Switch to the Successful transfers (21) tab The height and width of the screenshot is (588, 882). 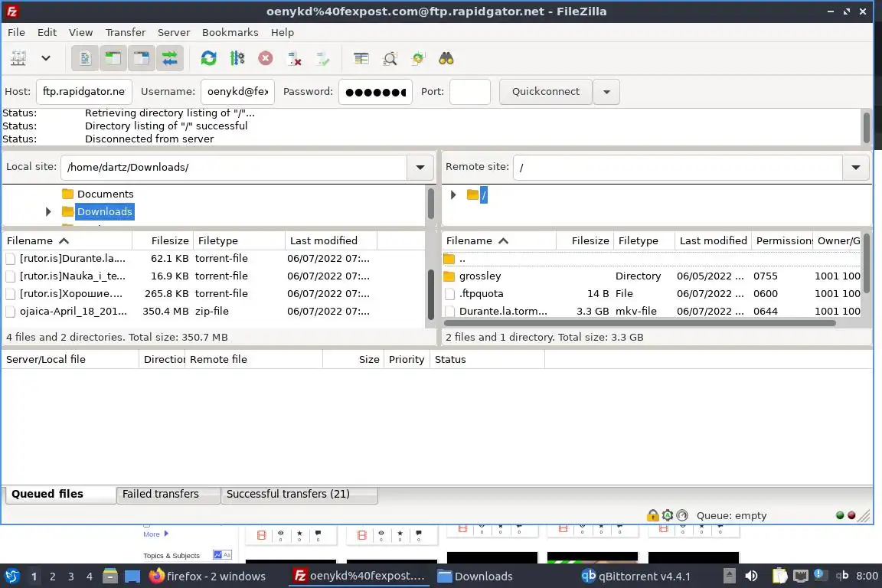[x=299, y=495]
